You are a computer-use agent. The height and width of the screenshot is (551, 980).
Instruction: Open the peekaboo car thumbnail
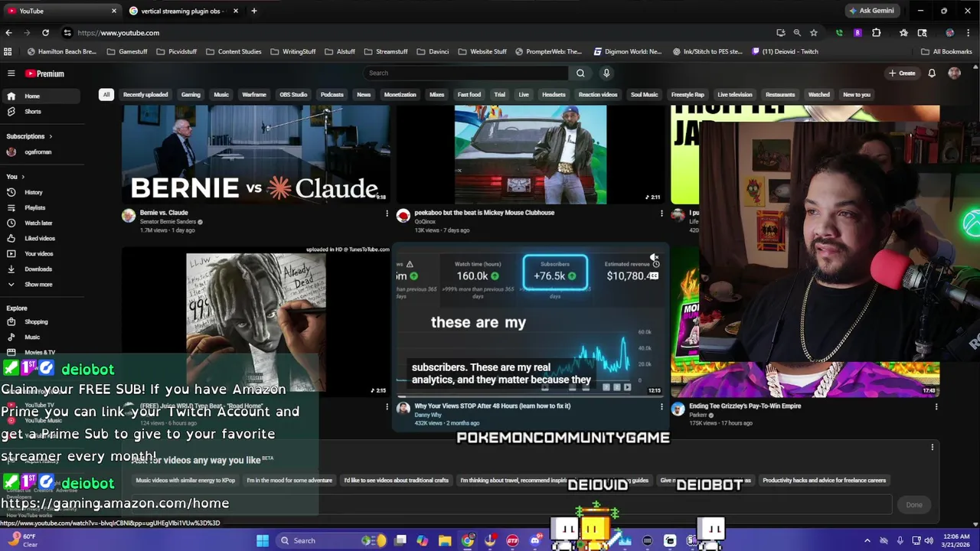coord(531,155)
